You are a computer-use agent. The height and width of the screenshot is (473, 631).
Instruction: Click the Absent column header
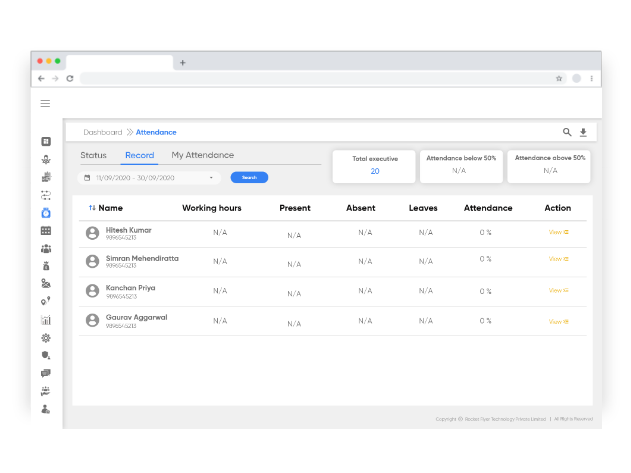(x=361, y=208)
